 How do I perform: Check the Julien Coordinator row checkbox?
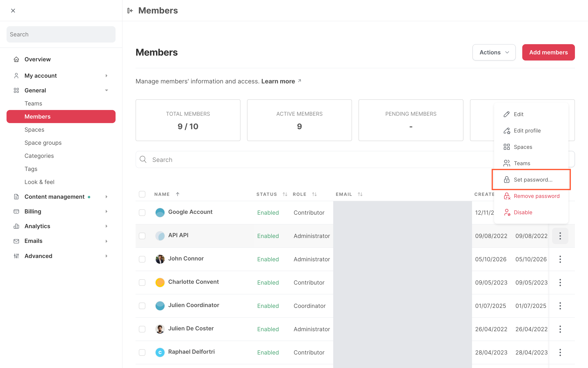pos(142,306)
